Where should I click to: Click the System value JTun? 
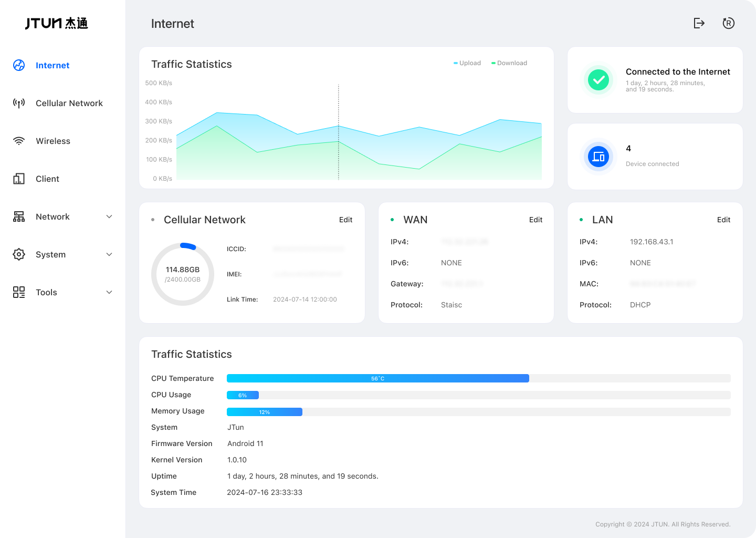point(236,427)
